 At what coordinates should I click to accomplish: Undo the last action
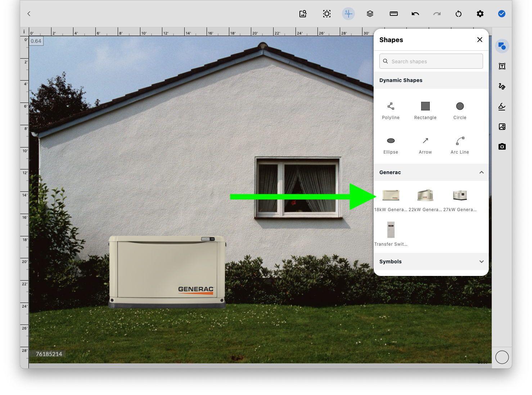point(415,14)
